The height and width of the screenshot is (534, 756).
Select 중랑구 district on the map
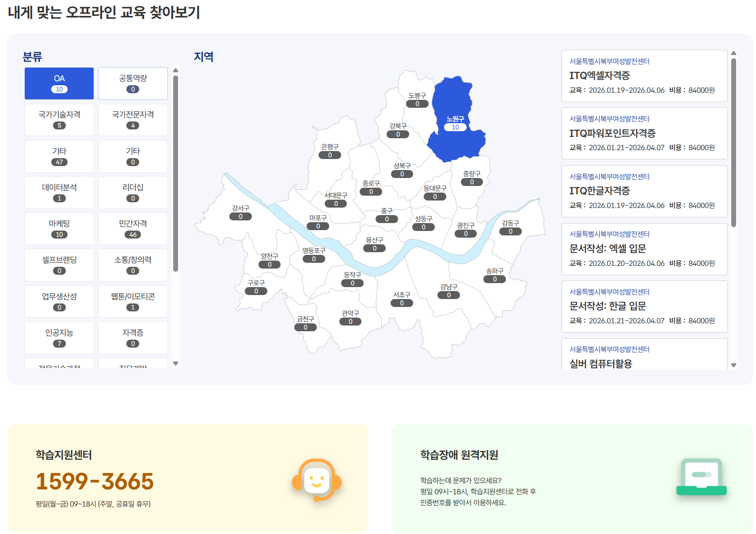pyautogui.click(x=471, y=178)
